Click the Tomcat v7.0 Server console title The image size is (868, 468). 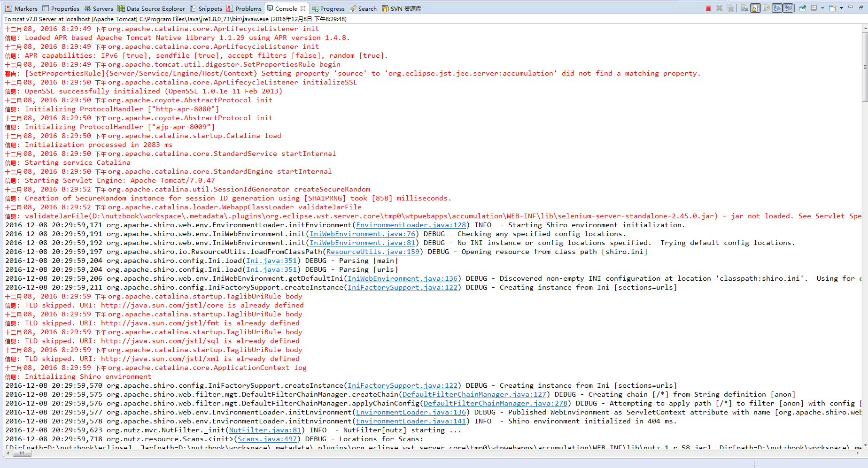pos(175,19)
